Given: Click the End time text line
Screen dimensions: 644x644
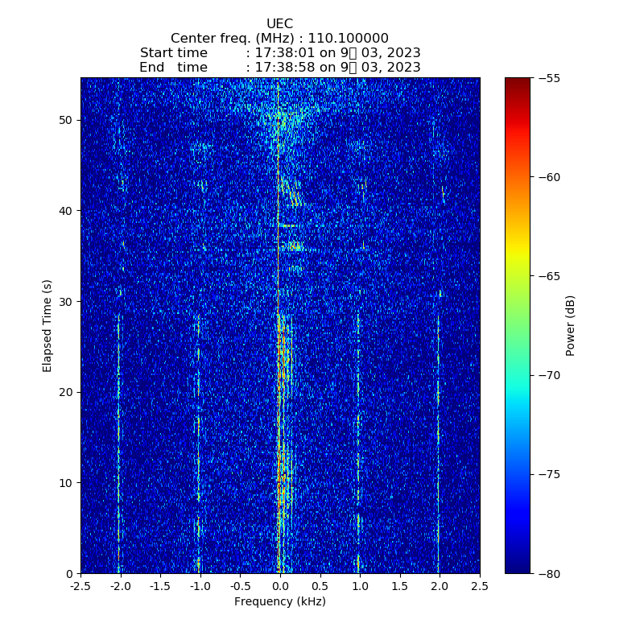Looking at the screenshot, I should (x=279, y=68).
